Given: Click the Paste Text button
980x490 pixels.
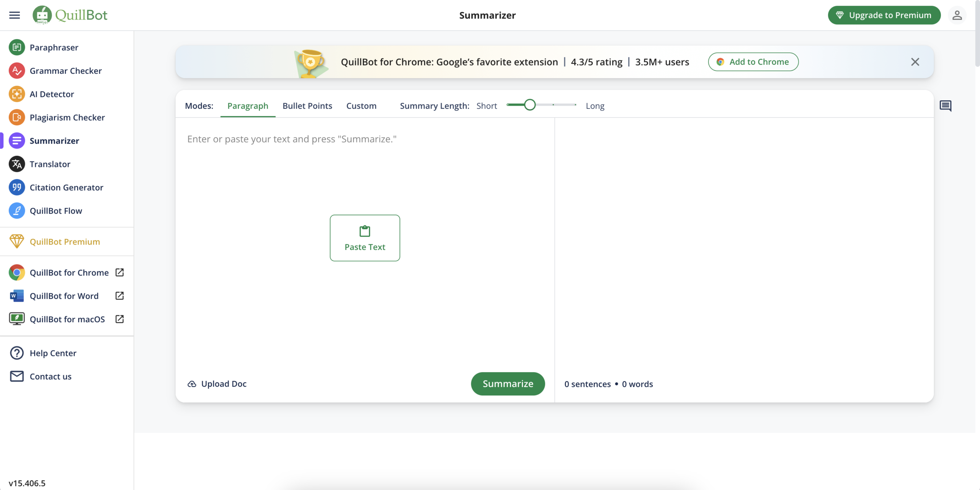Looking at the screenshot, I should 365,238.
